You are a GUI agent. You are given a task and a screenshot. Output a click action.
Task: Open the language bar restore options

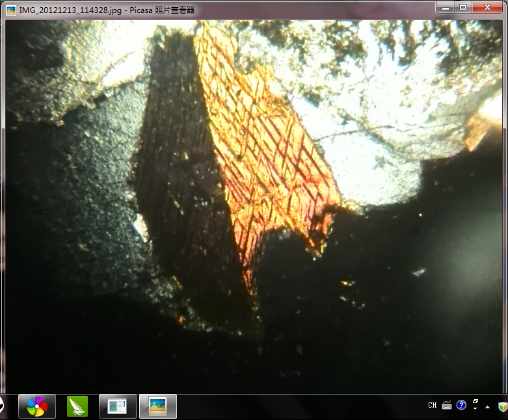475,401
